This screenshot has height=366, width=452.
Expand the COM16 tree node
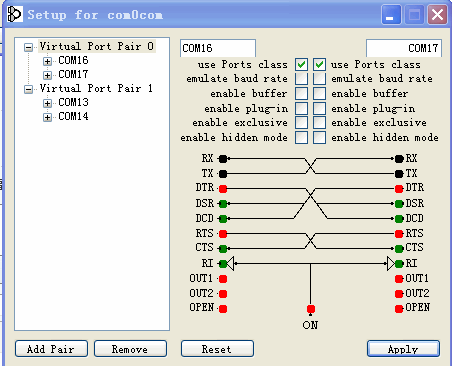pos(47,61)
